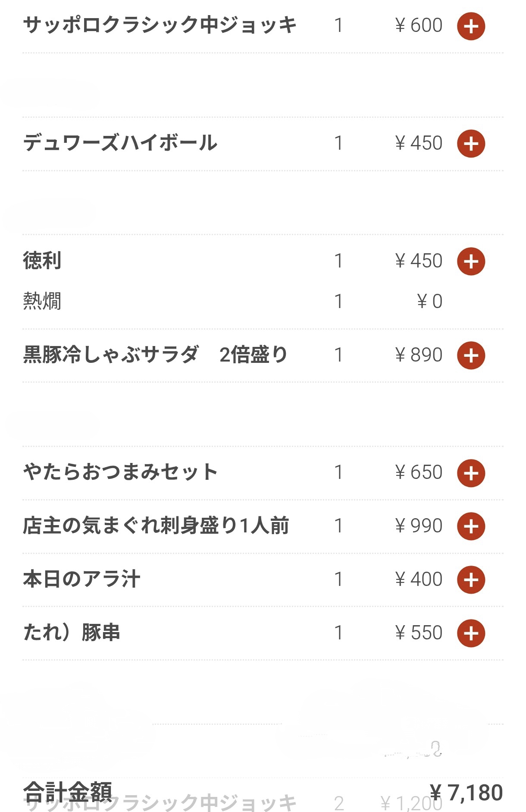The width and height of the screenshot is (526, 812).
Task: Tap the plus icon for デュワーズハイボール
Action: (471, 144)
